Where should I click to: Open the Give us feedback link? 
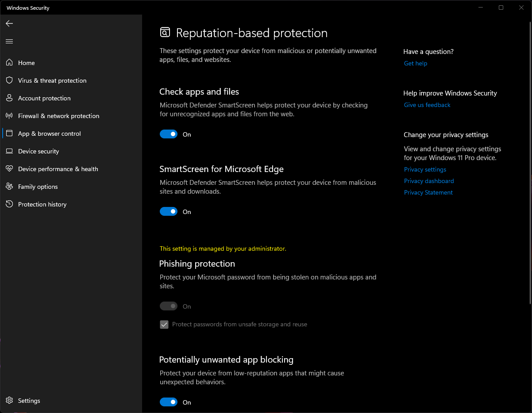pyautogui.click(x=427, y=105)
